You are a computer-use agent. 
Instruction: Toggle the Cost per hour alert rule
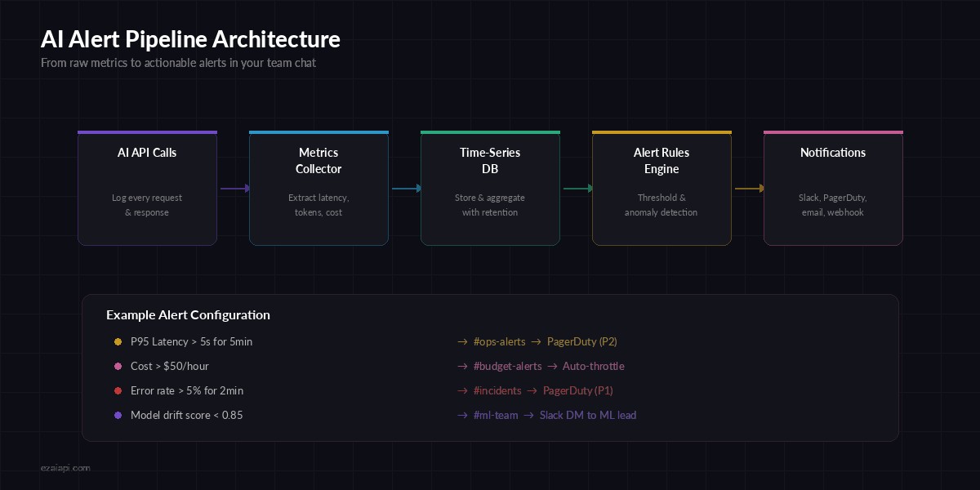(x=169, y=366)
